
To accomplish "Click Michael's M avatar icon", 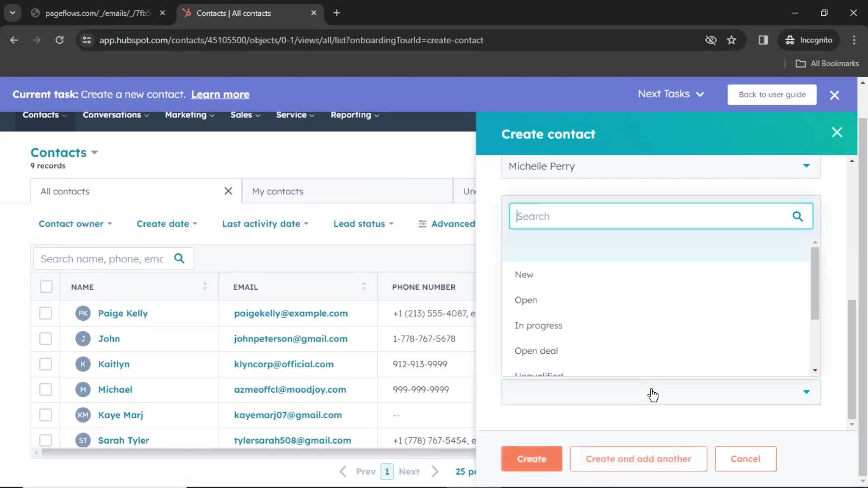I will tap(83, 389).
